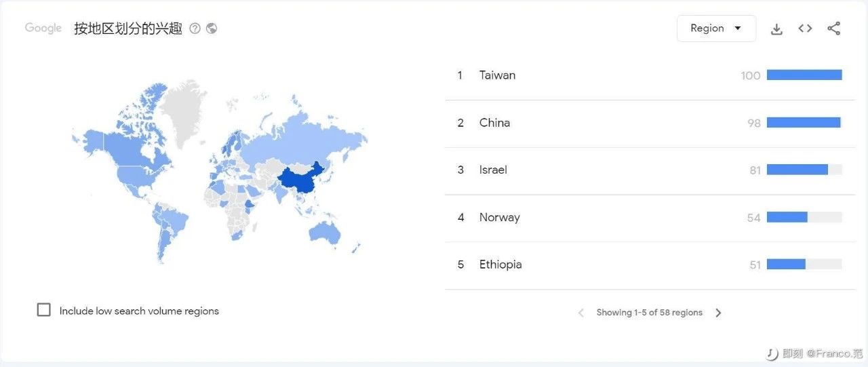Click the Google logo

[43, 28]
